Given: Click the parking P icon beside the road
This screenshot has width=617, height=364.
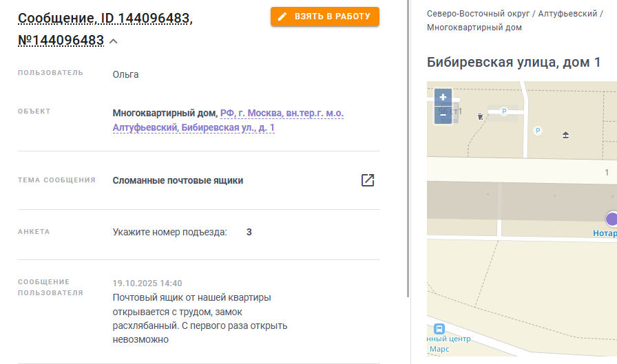Looking at the screenshot, I should click(x=538, y=131).
